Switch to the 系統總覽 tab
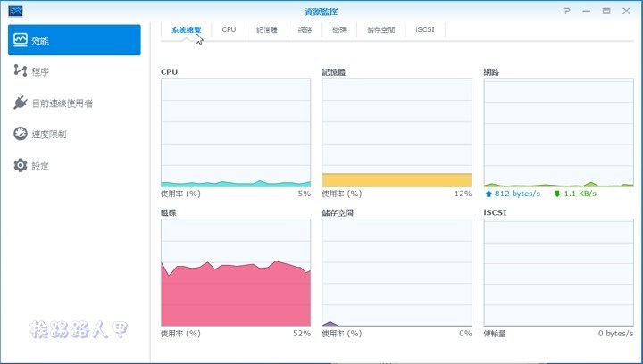Viewport: 643px width, 364px height. 187,29
